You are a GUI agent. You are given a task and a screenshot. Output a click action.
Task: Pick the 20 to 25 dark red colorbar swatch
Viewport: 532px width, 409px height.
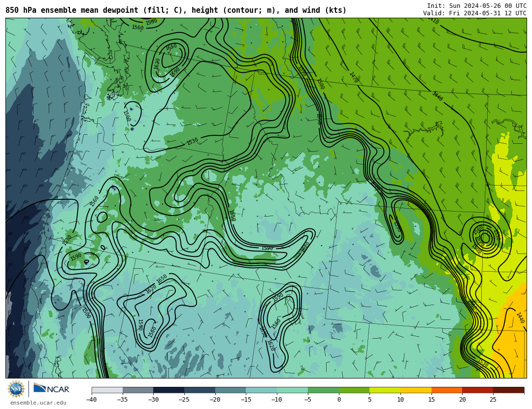pos(478,390)
